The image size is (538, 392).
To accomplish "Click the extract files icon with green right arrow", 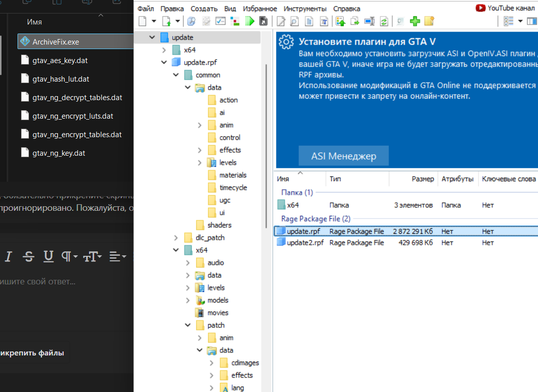I will (355, 22).
